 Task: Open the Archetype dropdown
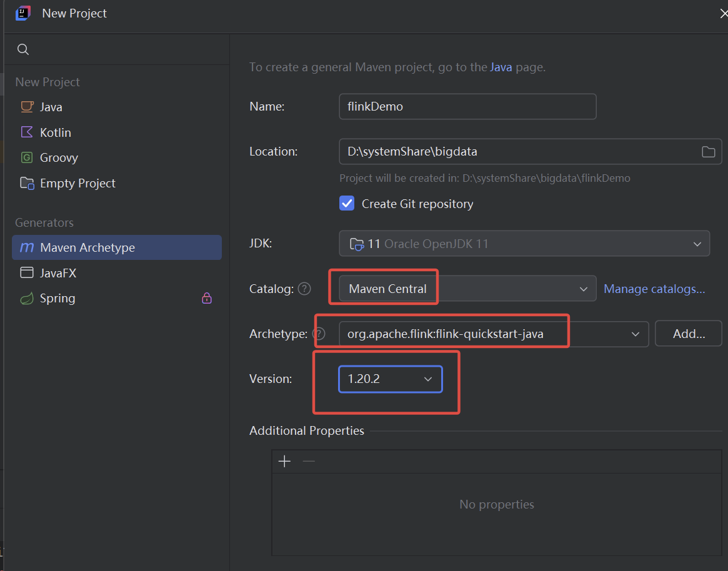(x=494, y=334)
